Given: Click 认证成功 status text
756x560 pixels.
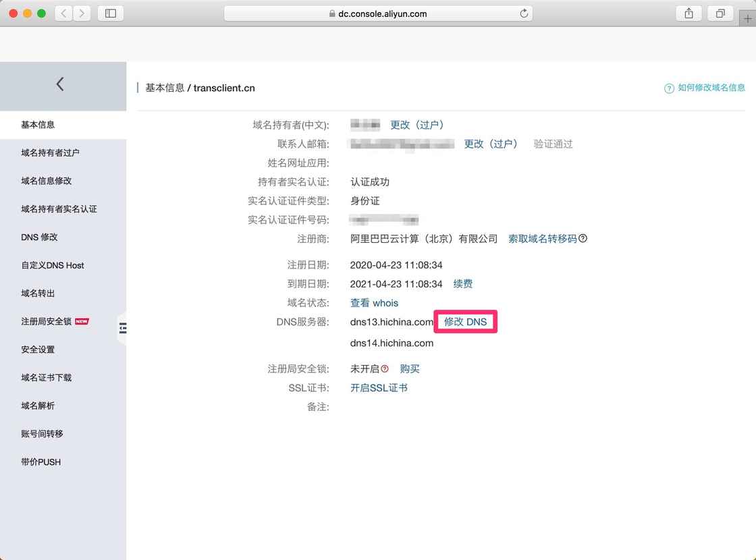Looking at the screenshot, I should 370,181.
